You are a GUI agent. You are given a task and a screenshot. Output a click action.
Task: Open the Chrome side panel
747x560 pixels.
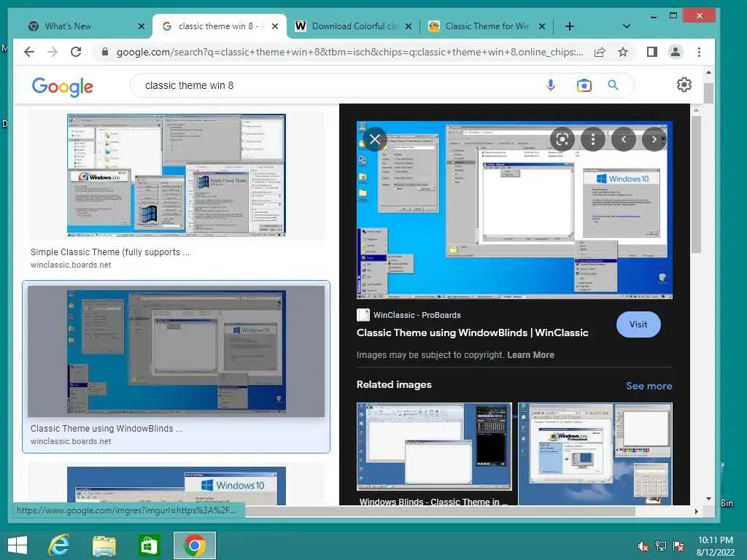pos(651,52)
